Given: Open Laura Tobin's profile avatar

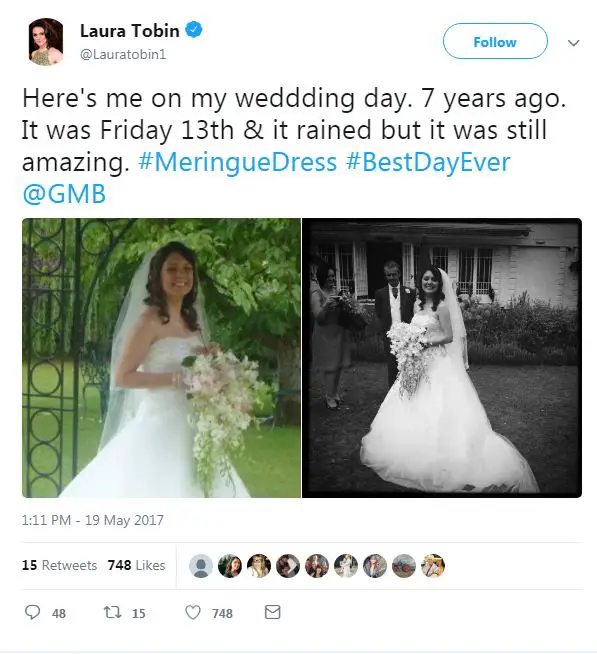Looking at the screenshot, I should pyautogui.click(x=45, y=42).
